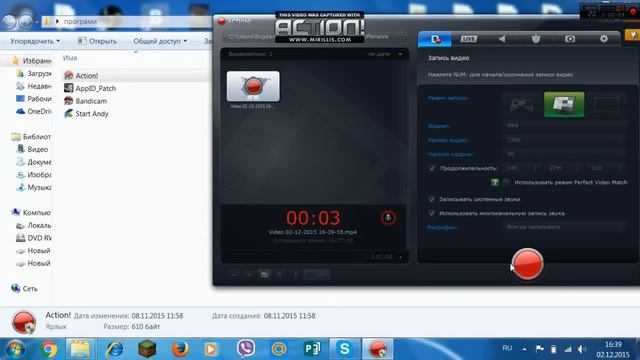The height and width of the screenshot is (360, 640).
Task: Open the 720p video size dropdown
Action: pos(564,140)
